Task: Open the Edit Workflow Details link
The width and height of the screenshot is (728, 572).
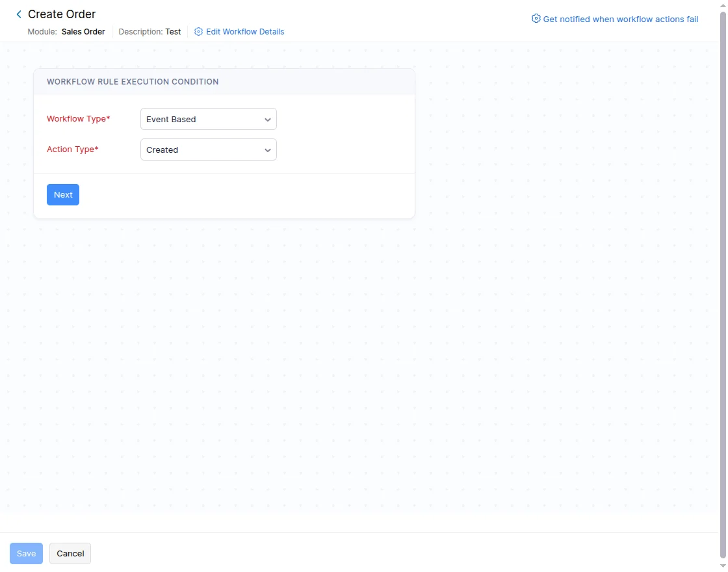Action: [x=245, y=32]
